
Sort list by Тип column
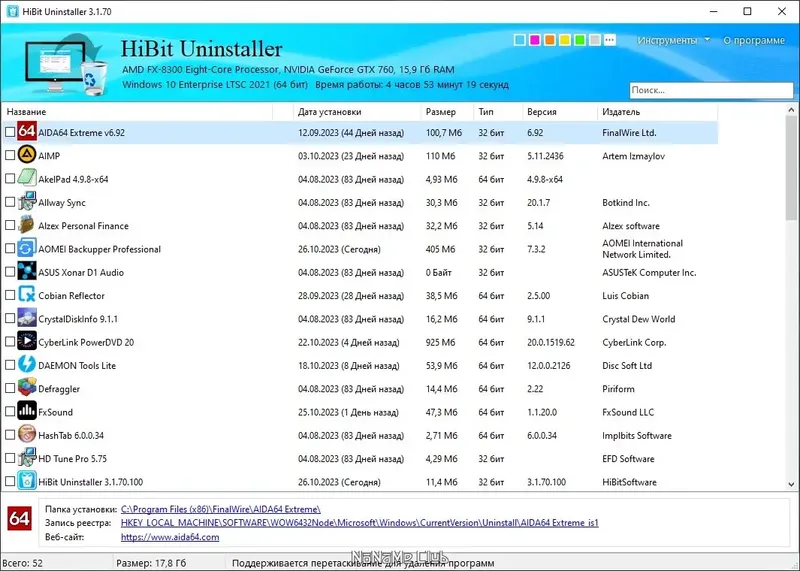click(498, 112)
